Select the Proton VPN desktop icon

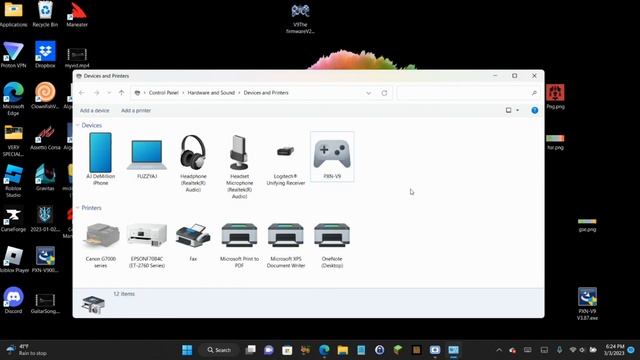pyautogui.click(x=13, y=55)
